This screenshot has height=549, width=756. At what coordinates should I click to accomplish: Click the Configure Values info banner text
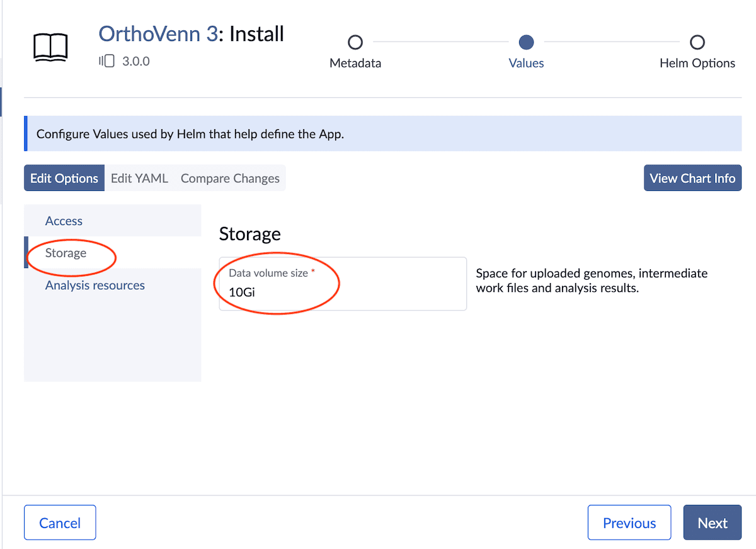190,134
